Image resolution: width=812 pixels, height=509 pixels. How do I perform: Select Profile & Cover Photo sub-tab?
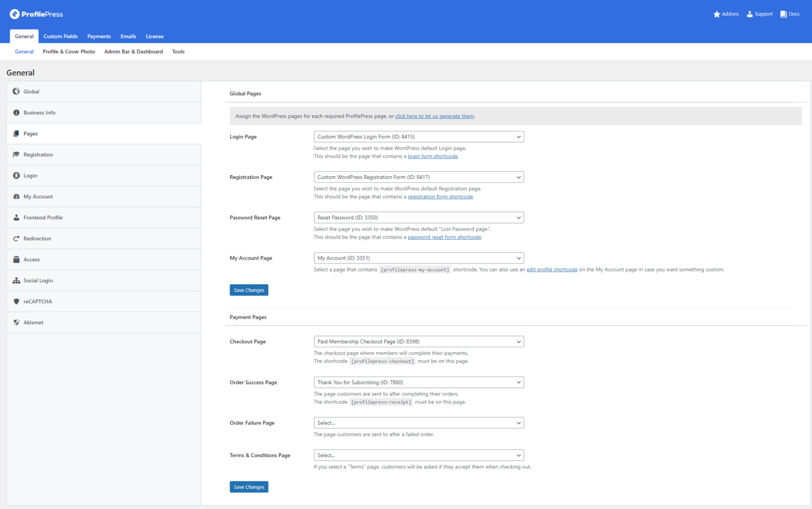tap(69, 52)
